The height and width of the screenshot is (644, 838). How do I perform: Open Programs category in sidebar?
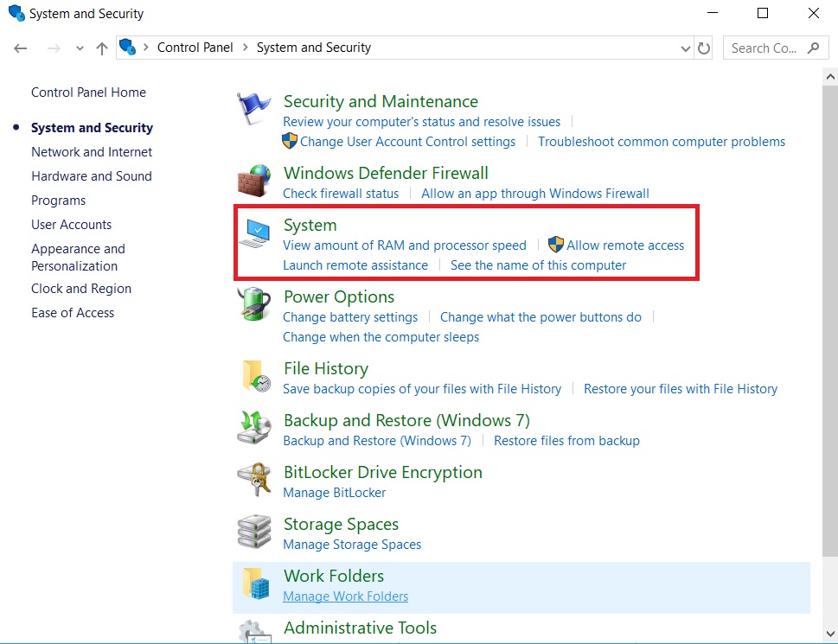tap(58, 201)
